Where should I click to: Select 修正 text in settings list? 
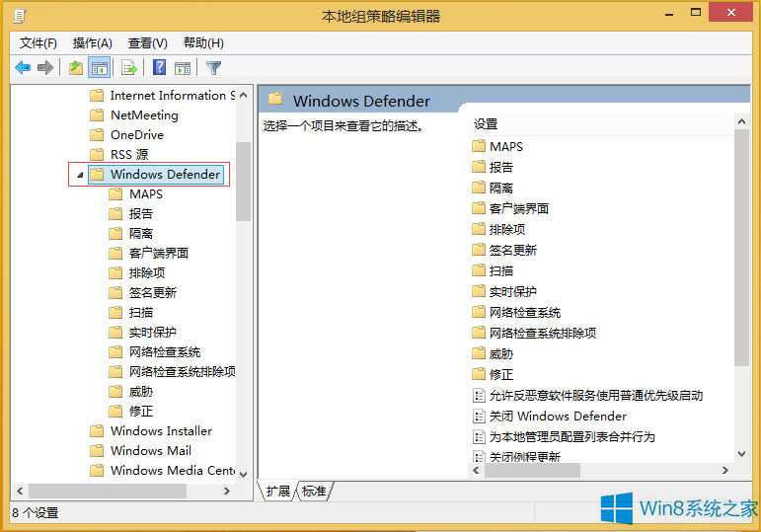[x=500, y=375]
